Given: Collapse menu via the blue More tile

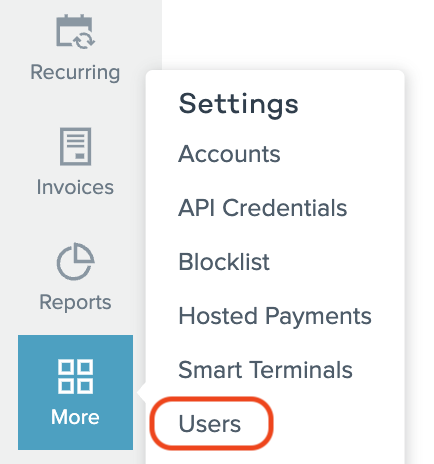Looking at the screenshot, I should click(x=75, y=392).
